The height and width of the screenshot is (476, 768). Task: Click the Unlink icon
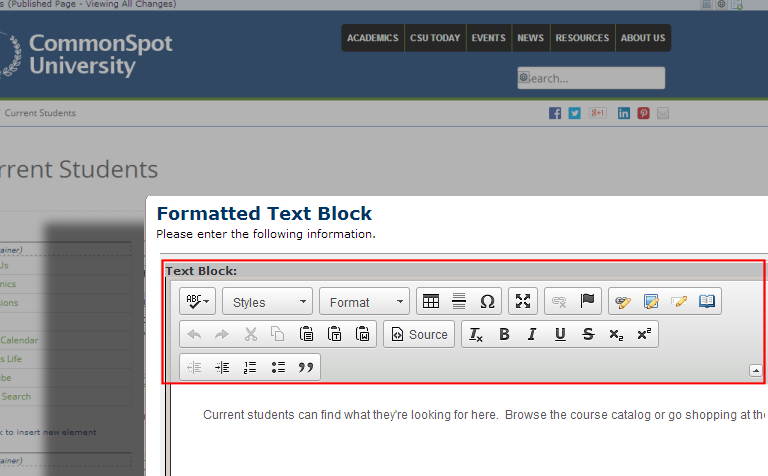tap(559, 301)
